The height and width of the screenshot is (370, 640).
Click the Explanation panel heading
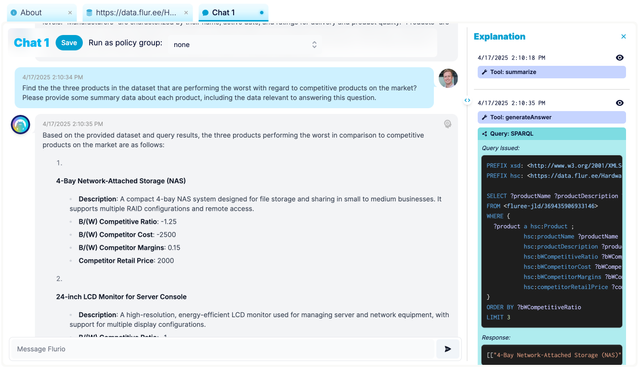(499, 37)
